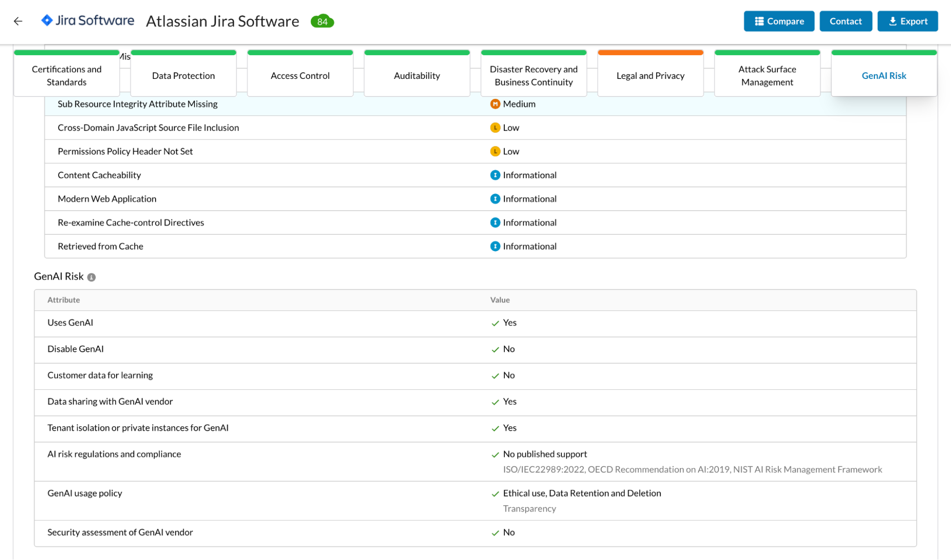Select the Access Control tab

pyautogui.click(x=300, y=74)
